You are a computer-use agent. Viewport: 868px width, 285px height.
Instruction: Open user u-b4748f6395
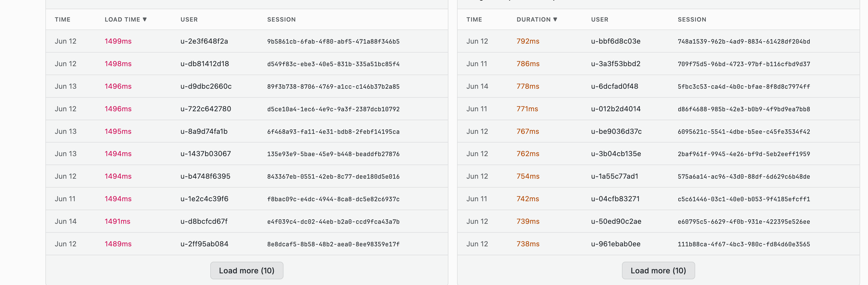click(x=205, y=176)
